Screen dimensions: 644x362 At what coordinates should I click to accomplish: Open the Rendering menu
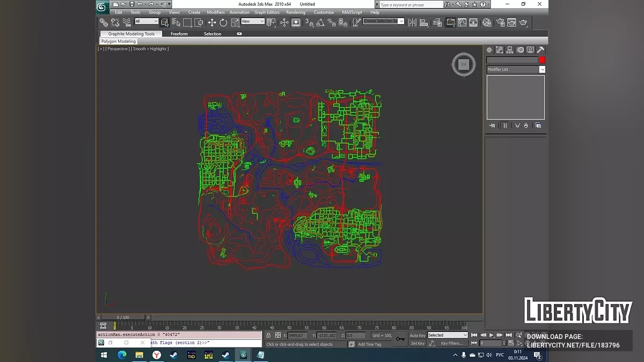tap(296, 12)
